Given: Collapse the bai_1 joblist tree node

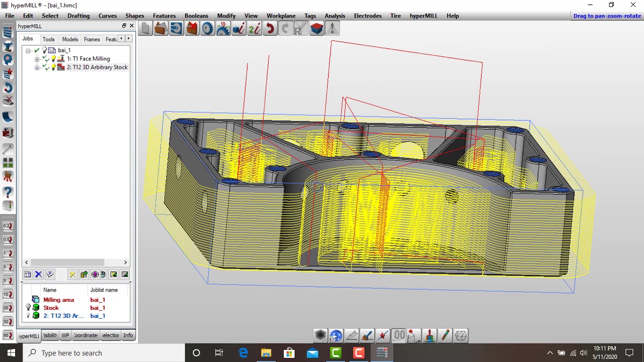Looking at the screenshot, I should click(x=28, y=51).
